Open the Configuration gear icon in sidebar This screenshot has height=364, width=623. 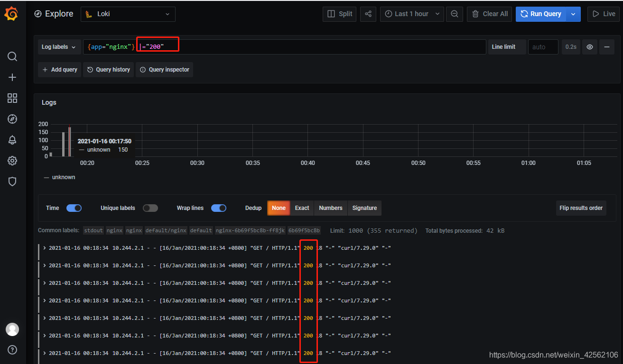click(x=12, y=161)
